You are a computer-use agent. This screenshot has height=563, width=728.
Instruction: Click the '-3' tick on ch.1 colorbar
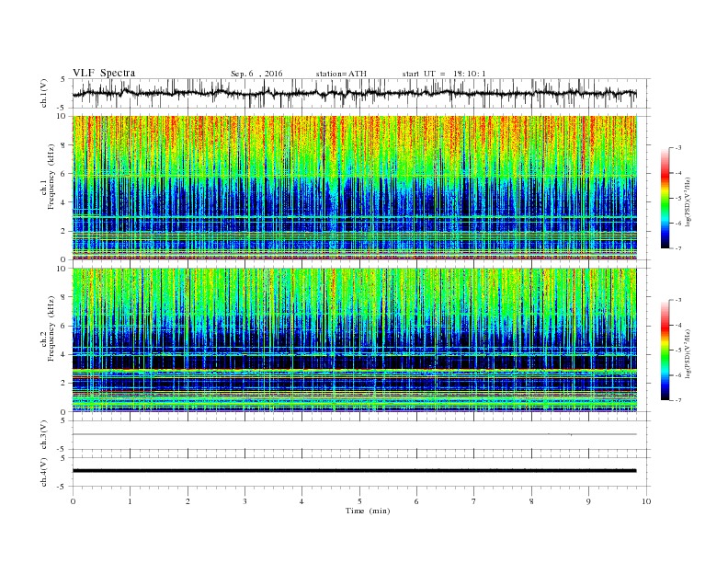[x=677, y=148]
